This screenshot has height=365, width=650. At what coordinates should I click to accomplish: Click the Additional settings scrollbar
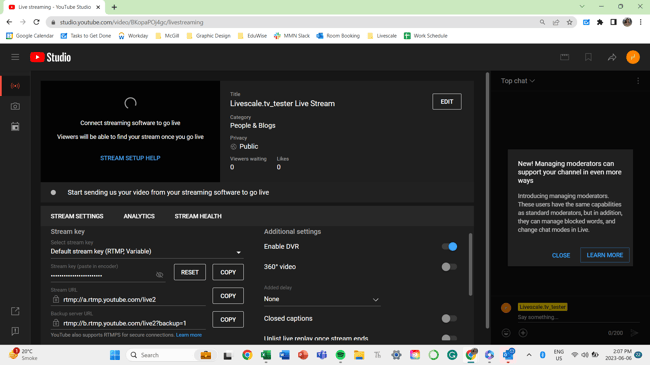click(470, 264)
